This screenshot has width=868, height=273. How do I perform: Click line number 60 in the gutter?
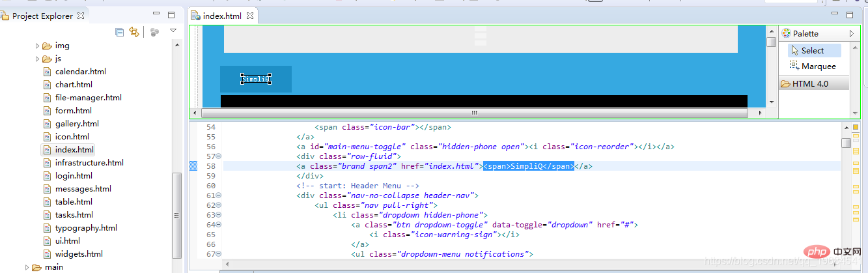pos(210,186)
